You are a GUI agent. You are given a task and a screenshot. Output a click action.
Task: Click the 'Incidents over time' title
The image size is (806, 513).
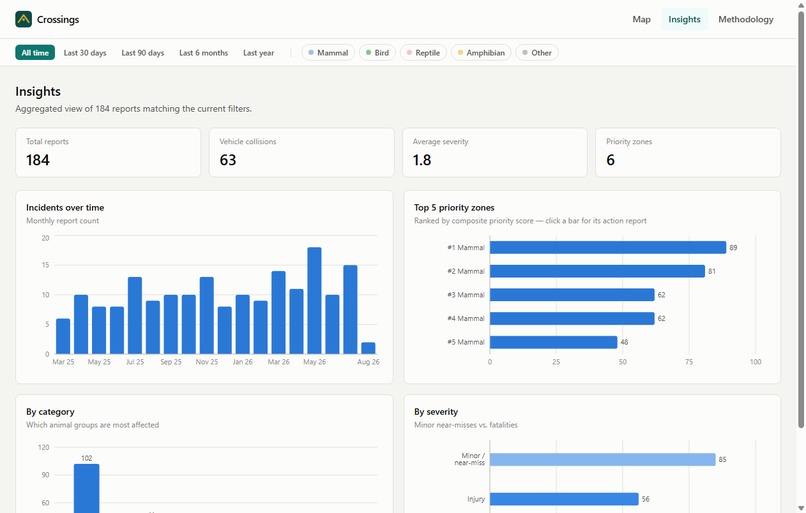click(x=65, y=208)
